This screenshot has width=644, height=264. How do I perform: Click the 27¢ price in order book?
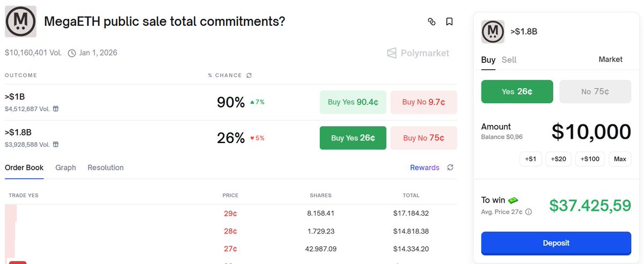pyautogui.click(x=230, y=249)
